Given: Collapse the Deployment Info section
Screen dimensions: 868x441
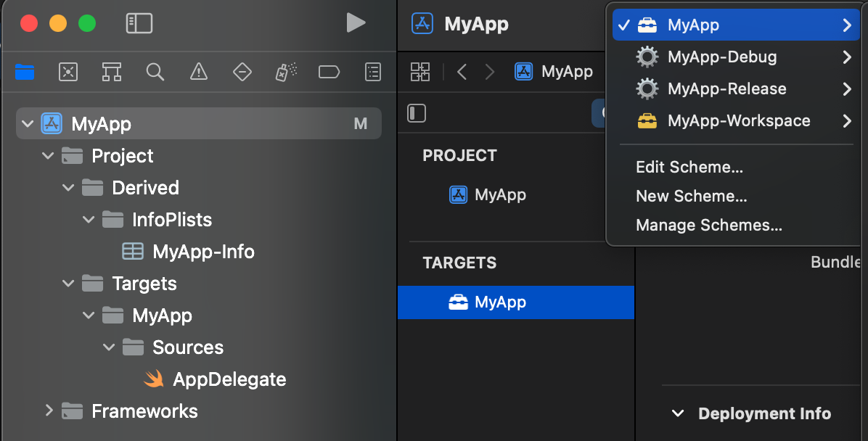Looking at the screenshot, I should [678, 413].
